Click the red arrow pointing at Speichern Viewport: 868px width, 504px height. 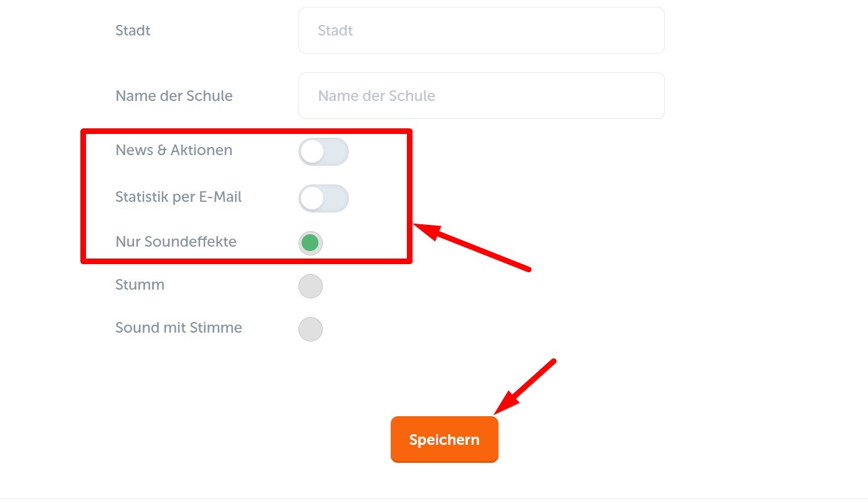pos(524,386)
